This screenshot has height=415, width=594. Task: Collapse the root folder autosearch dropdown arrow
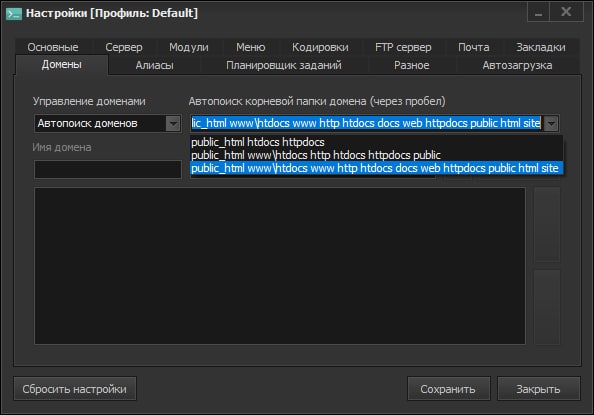click(551, 124)
